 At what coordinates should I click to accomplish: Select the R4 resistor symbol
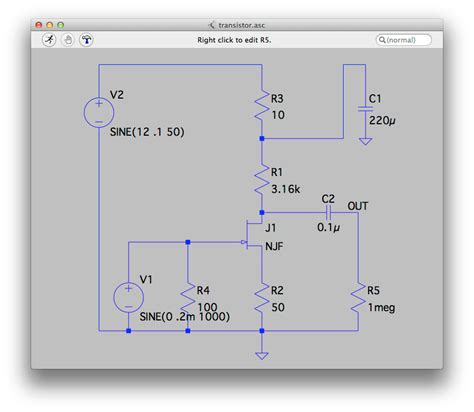coord(188,298)
